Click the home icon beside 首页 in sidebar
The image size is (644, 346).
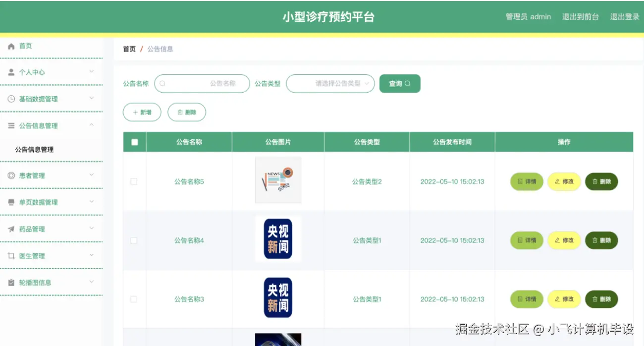11,46
